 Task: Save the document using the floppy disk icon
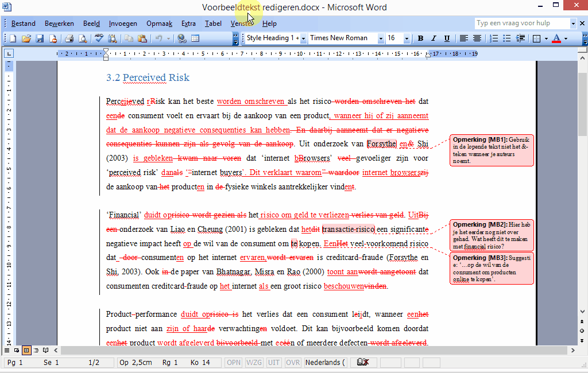tap(40, 38)
